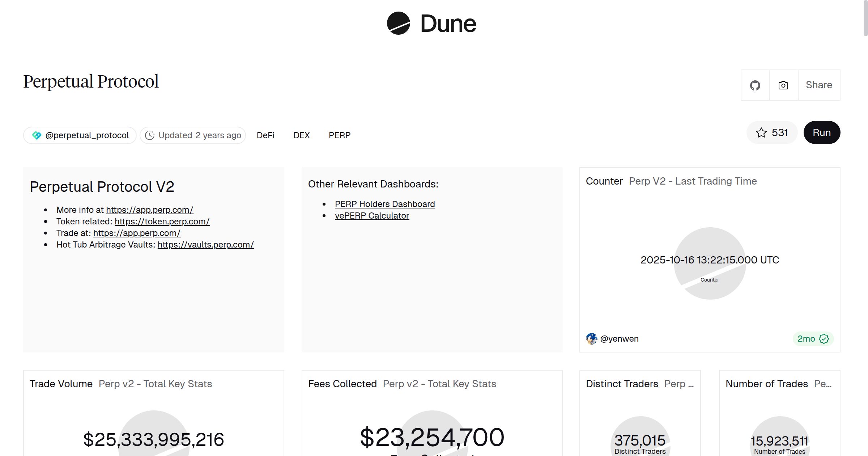This screenshot has height=456, width=868.
Task: Select the PERP tag
Action: 339,135
